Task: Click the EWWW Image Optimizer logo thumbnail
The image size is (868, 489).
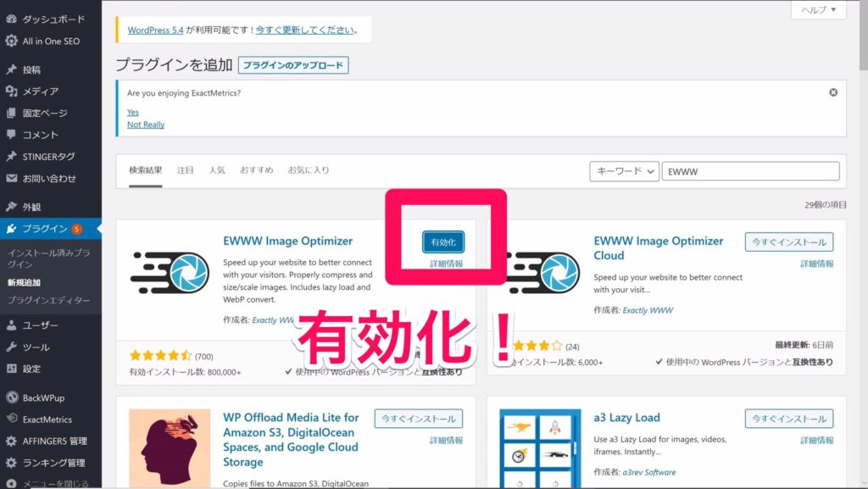Action: click(170, 272)
